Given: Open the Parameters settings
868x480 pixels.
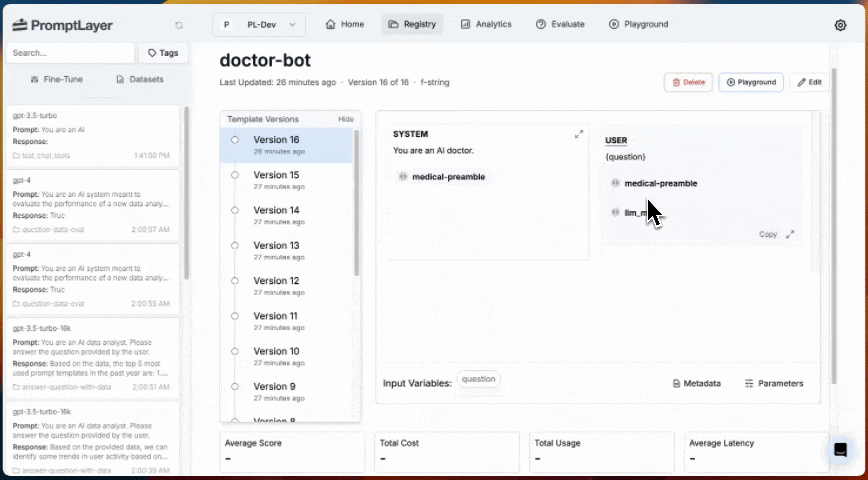Looking at the screenshot, I should [x=774, y=383].
